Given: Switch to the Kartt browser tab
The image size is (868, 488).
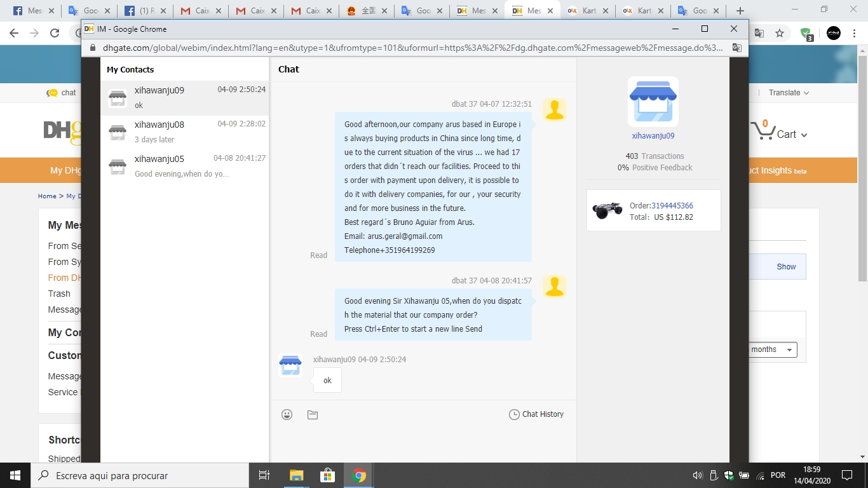Looking at the screenshot, I should point(587,10).
